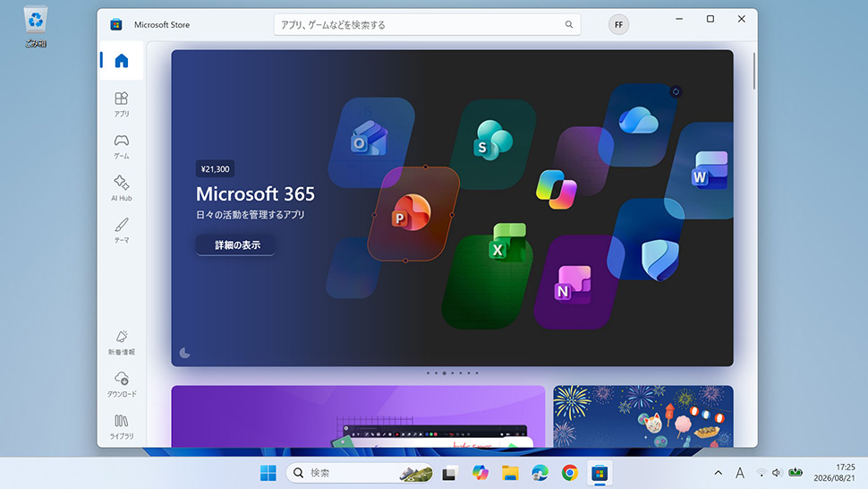Click the Copilot icon in the banner
Viewport: 868px width, 489px height.
[x=557, y=189]
